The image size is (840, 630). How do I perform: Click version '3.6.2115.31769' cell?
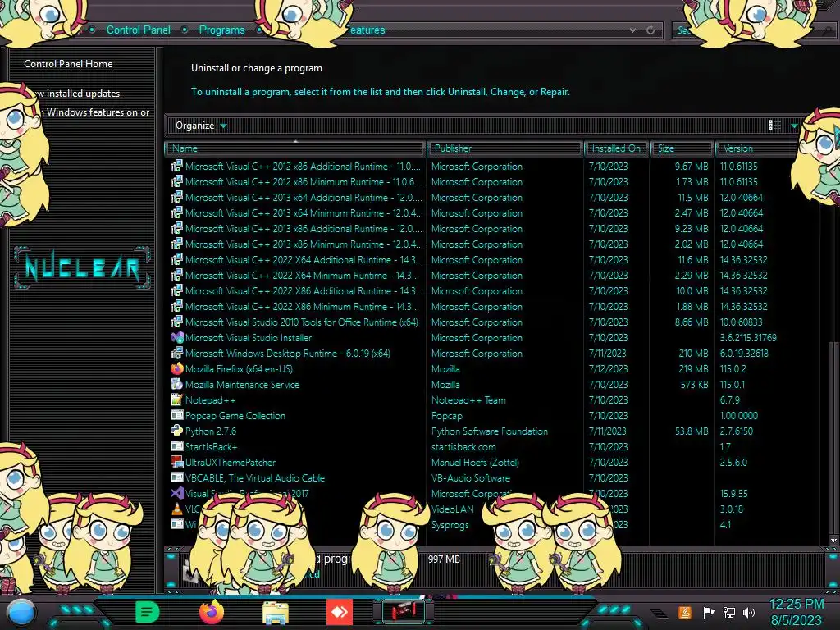pyautogui.click(x=748, y=337)
